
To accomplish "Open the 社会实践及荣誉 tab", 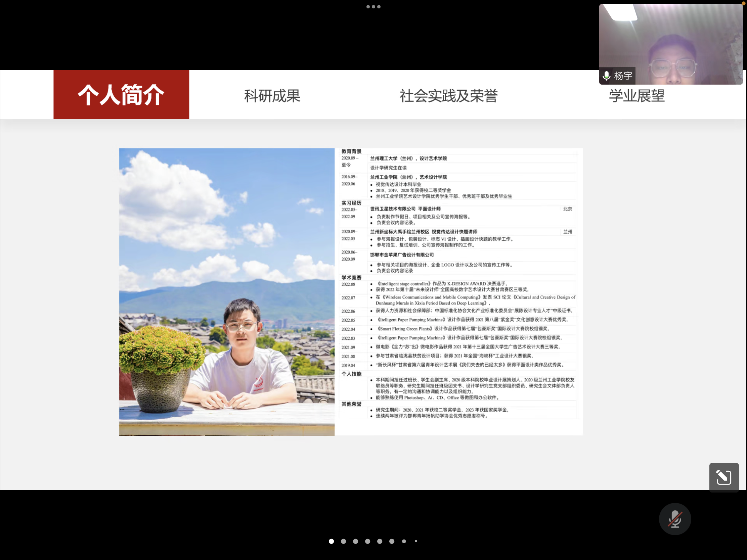I will [448, 96].
